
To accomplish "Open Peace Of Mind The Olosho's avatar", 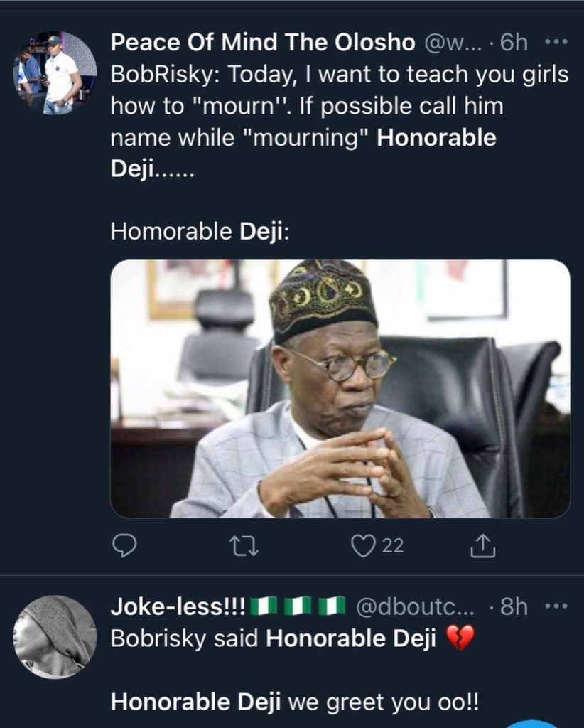I will click(x=55, y=73).
